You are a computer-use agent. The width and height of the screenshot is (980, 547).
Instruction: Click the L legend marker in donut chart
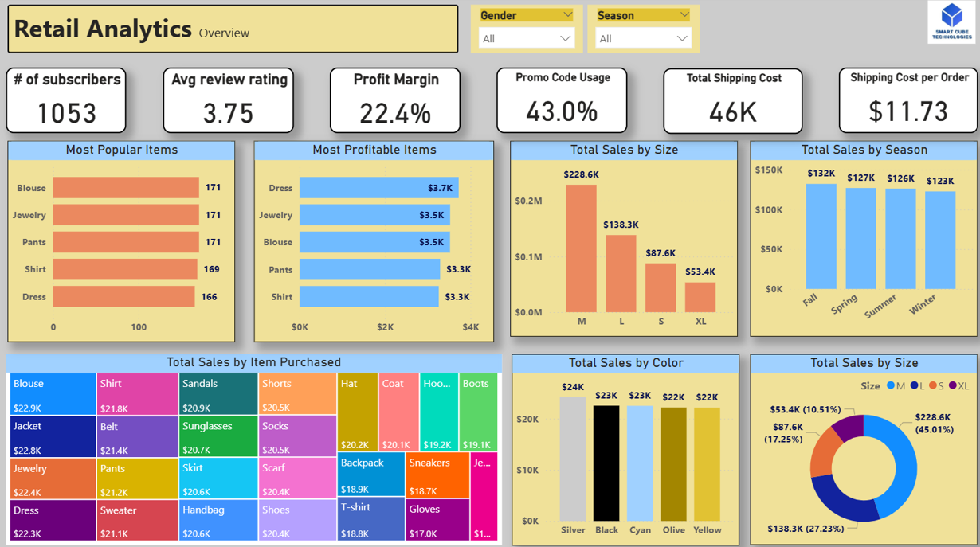coord(914,386)
